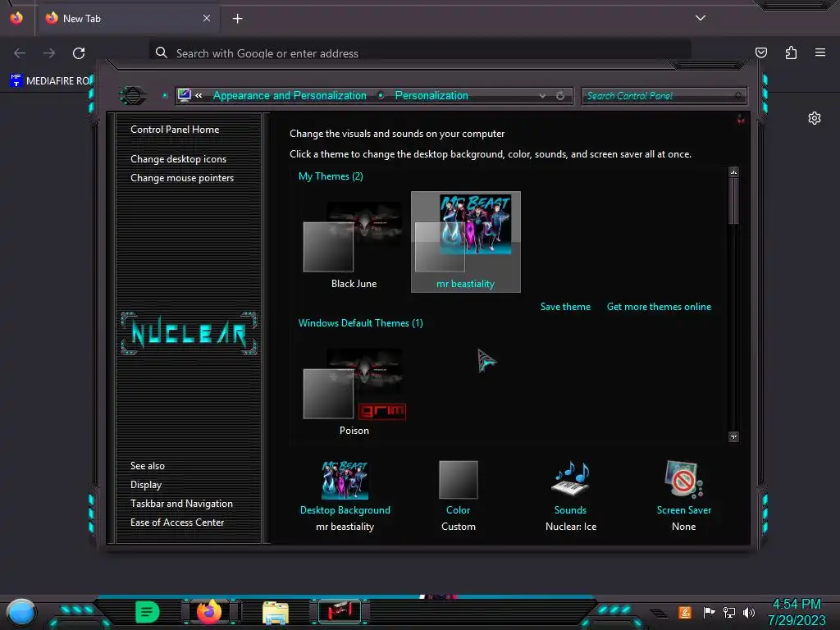Expand the breadcrumb double-chevron for parent locations
Screen dimensions: 840x630
tap(199, 96)
